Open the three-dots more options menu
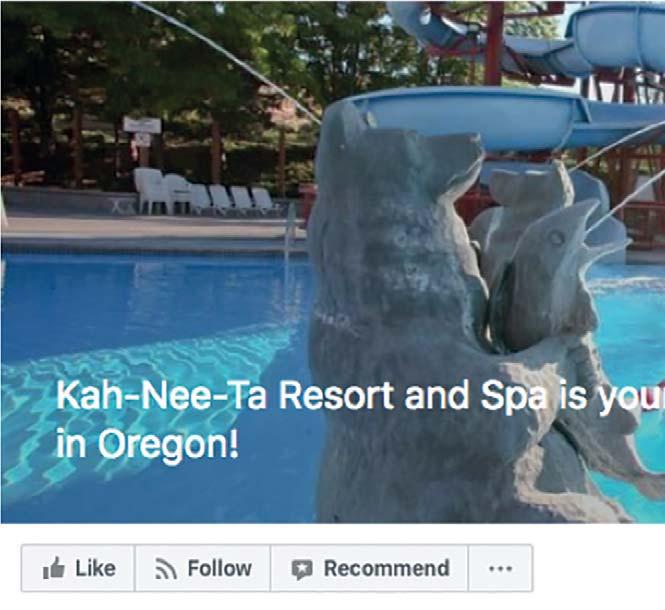This screenshot has height=610, width=665. click(500, 568)
